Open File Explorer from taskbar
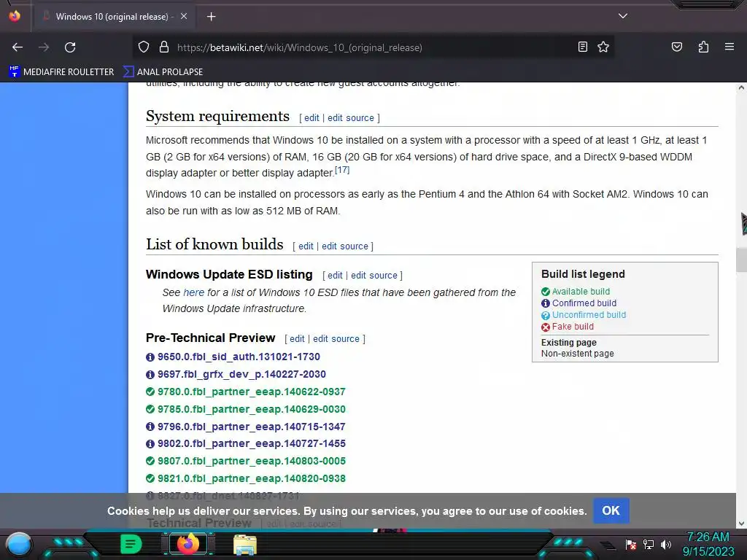Viewport: 747px width, 560px height. [x=245, y=544]
